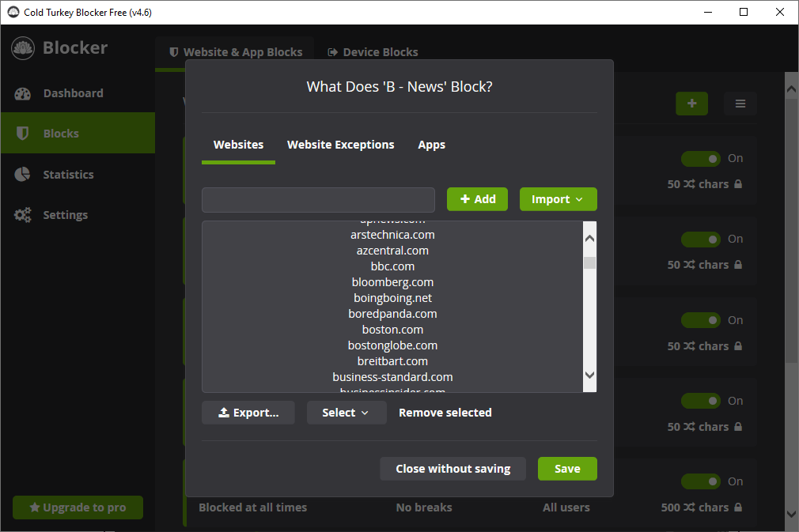Click the shield icon on Website & App Blocks tab
The height and width of the screenshot is (532, 799).
tap(174, 52)
